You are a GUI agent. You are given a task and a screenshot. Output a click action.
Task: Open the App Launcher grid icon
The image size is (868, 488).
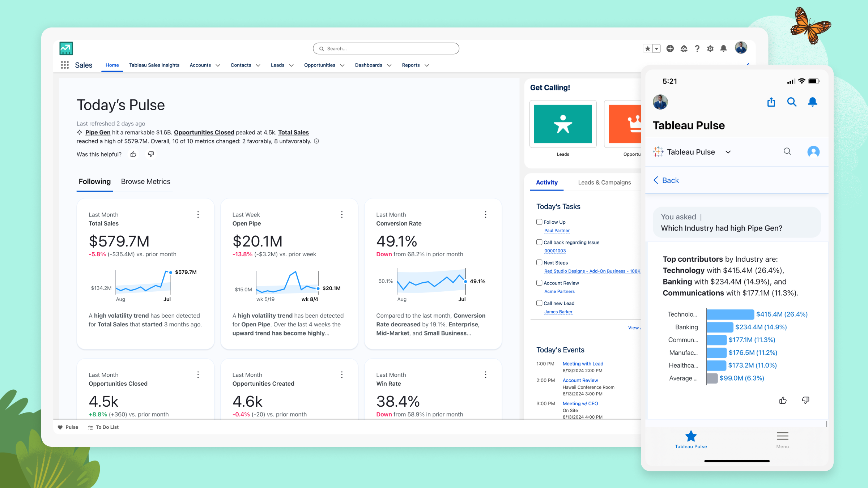[x=65, y=65]
